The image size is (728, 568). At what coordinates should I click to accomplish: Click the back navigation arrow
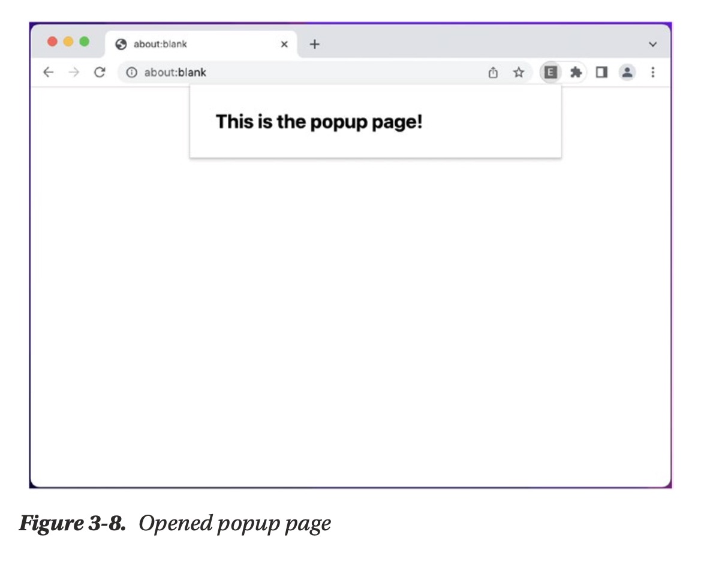coord(48,72)
